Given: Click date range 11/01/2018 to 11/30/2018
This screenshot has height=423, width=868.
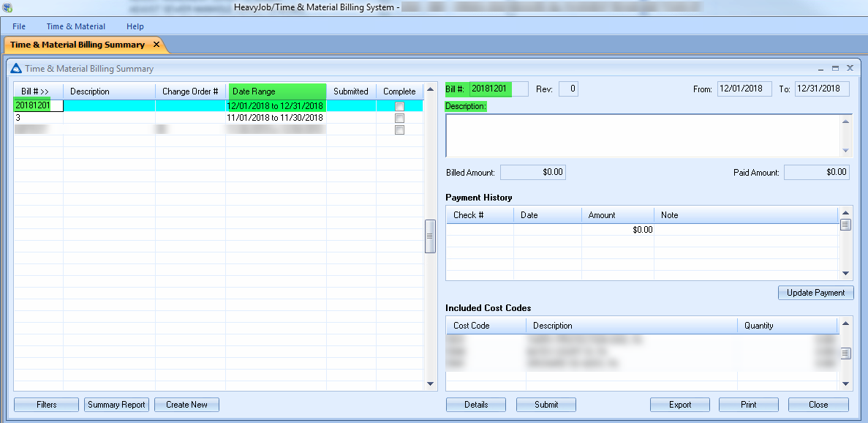Looking at the screenshot, I should tap(275, 117).
